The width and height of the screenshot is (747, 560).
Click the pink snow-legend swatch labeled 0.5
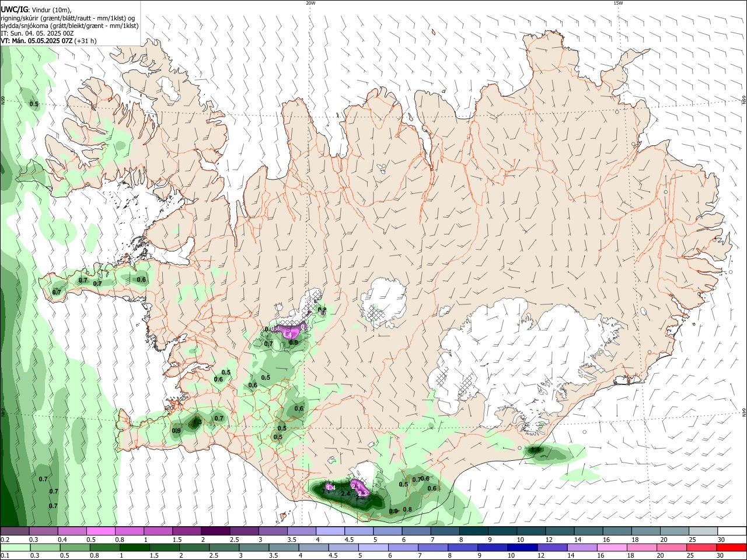100,531
